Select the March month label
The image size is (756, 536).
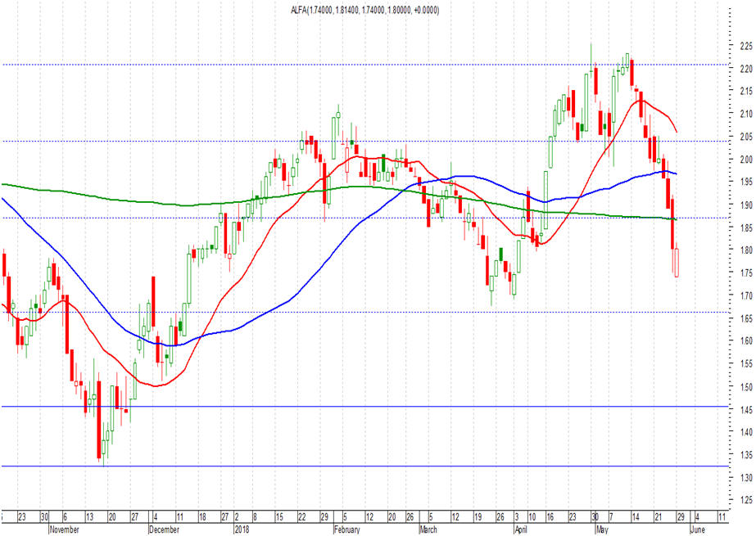(x=428, y=529)
